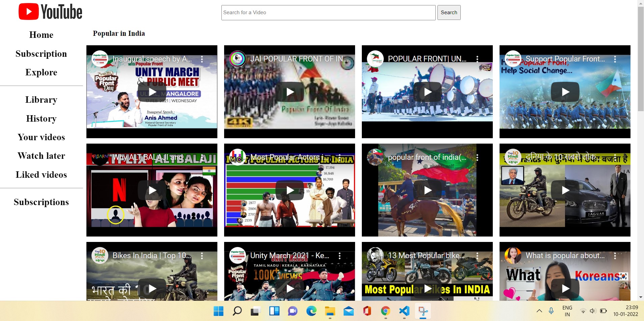Screen dimensions: 644x321
Task: Open Liked videos link
Action: pyautogui.click(x=41, y=175)
